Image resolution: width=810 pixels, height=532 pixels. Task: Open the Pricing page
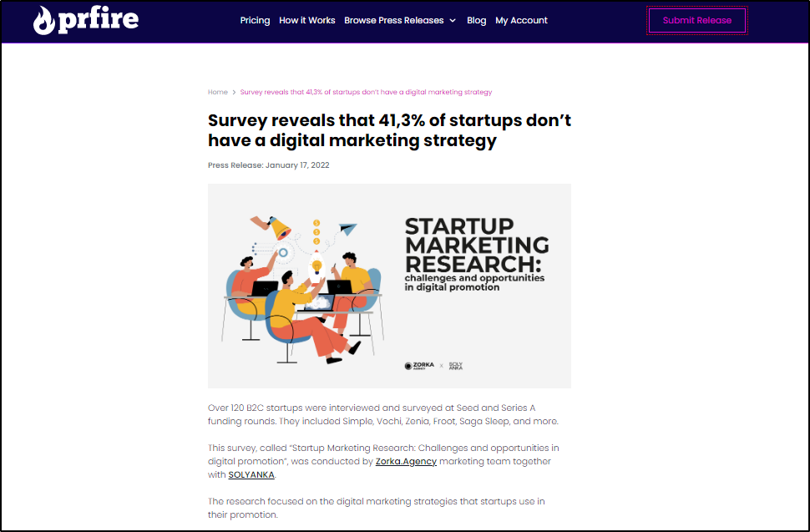(255, 20)
